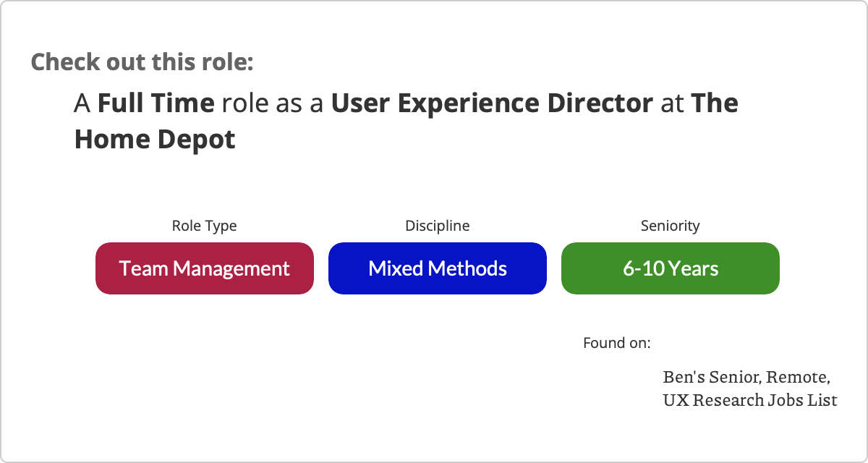Click the green 6-10 Years badge

point(671,268)
